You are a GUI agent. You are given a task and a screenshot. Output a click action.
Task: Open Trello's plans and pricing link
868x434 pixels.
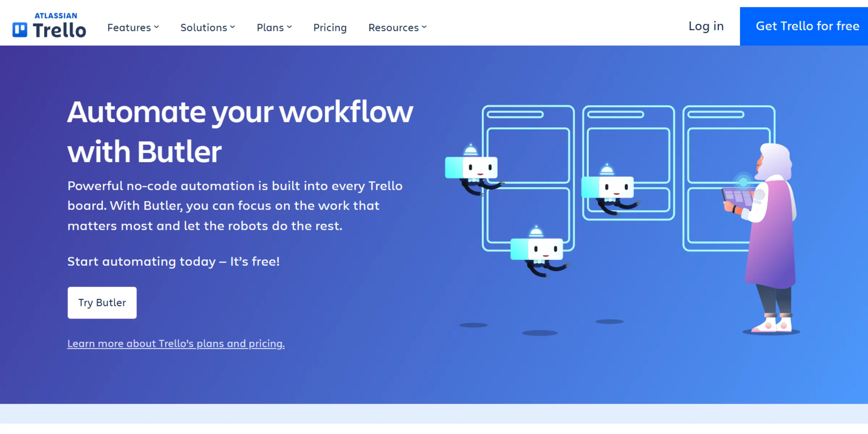(176, 343)
